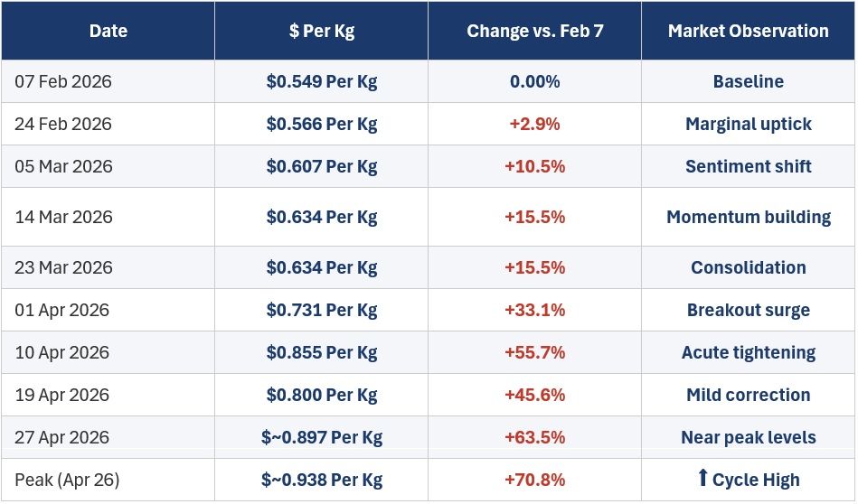Image resolution: width=858 pixels, height=504 pixels.
Task: Select the +2.9% change value
Action: point(534,124)
